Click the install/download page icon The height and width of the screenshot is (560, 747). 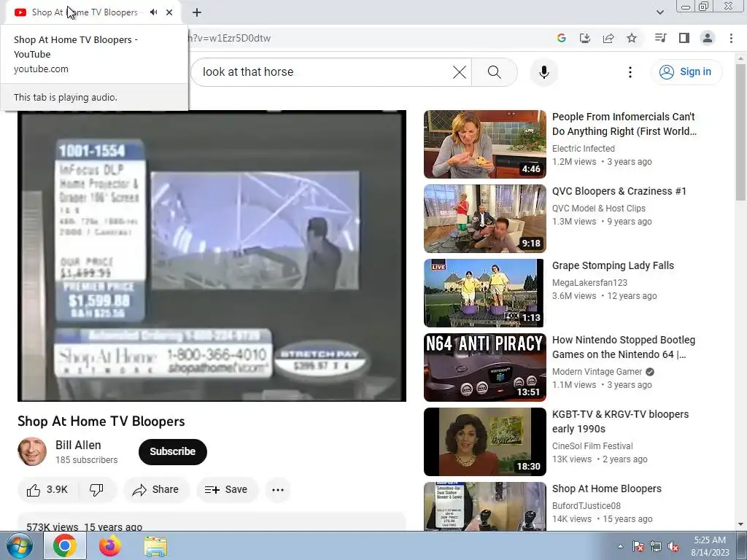pyautogui.click(x=584, y=38)
